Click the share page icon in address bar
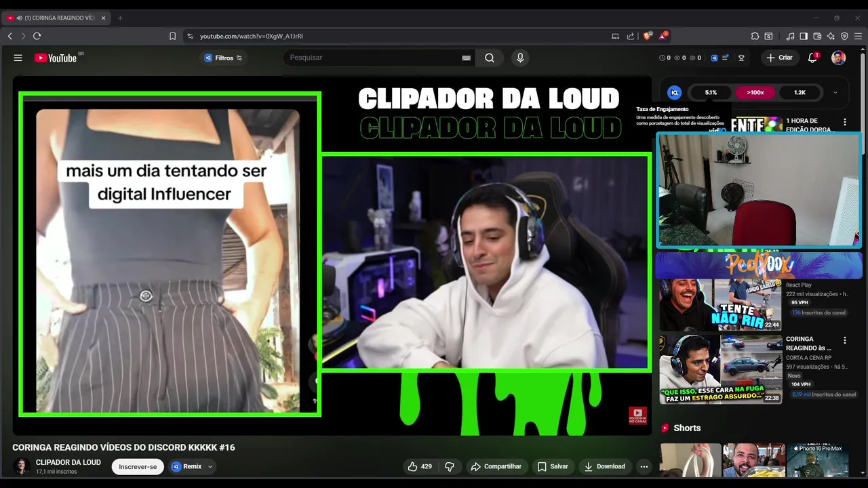 coord(631,36)
